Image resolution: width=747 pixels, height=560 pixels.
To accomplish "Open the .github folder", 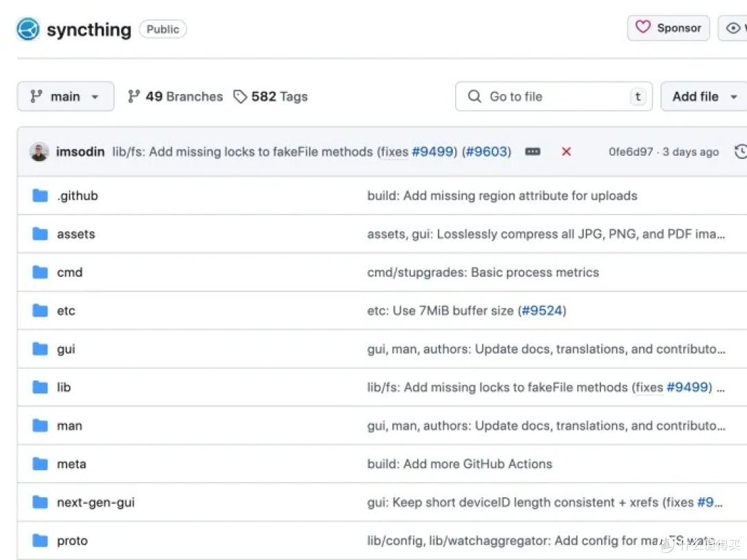I will point(77,196).
